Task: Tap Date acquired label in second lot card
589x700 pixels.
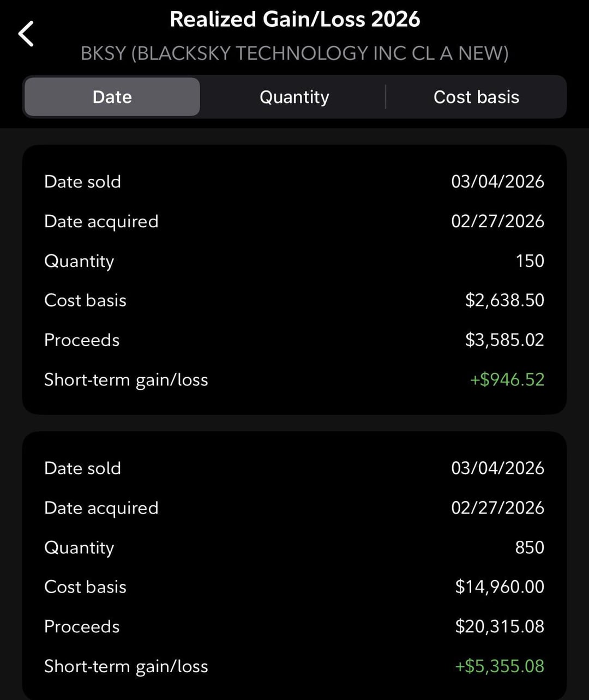Action: pos(101,508)
